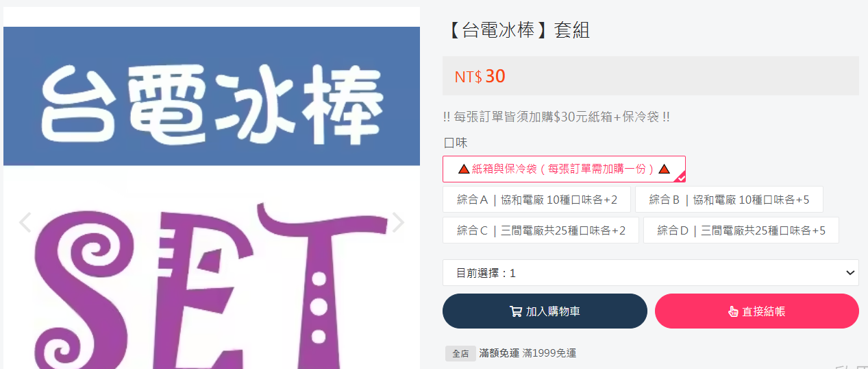868x369 pixels.
Task: Select 綜合B 協和電廠 10種口味各+5
Action: (729, 200)
